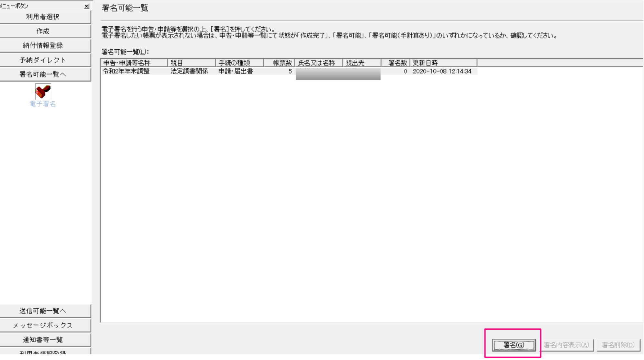The image size is (644, 360).
Task: Sort by 申告・申請等名称 column header
Action: 134,63
